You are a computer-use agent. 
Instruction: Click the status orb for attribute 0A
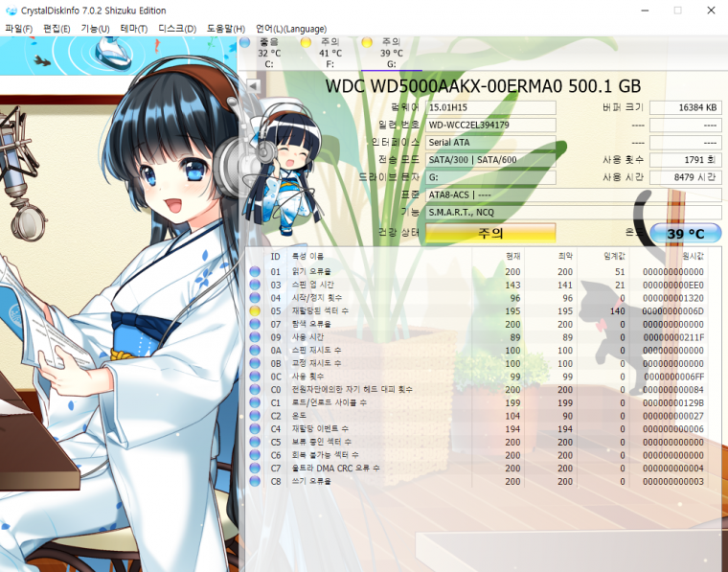(x=255, y=350)
